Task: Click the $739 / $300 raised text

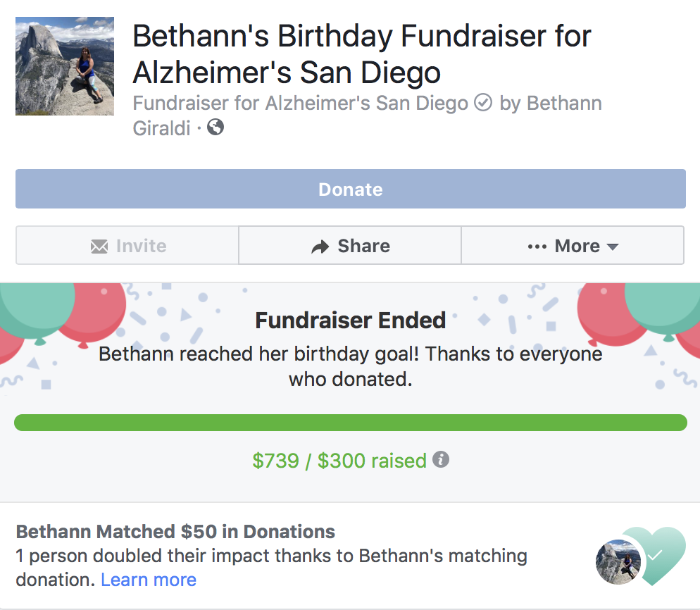Action: click(339, 461)
